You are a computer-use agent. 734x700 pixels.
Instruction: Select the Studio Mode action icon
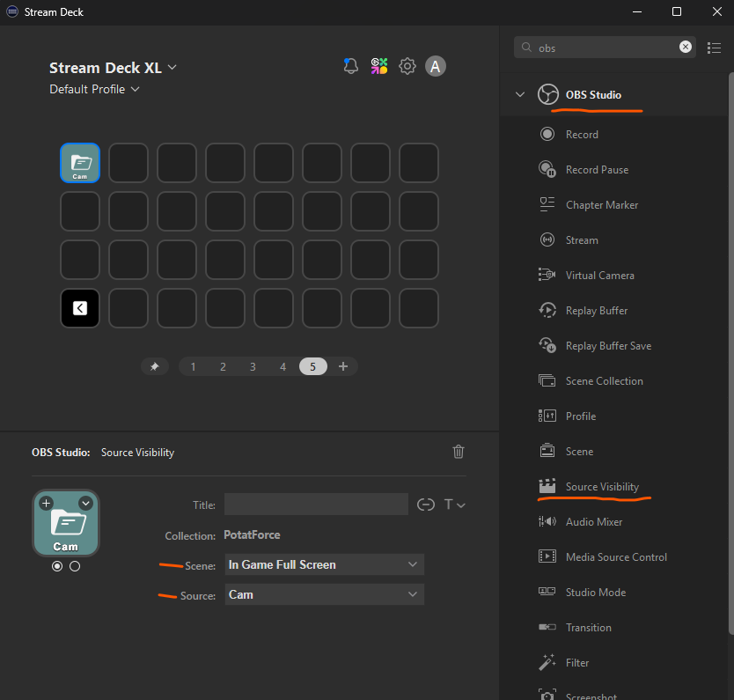click(x=547, y=592)
